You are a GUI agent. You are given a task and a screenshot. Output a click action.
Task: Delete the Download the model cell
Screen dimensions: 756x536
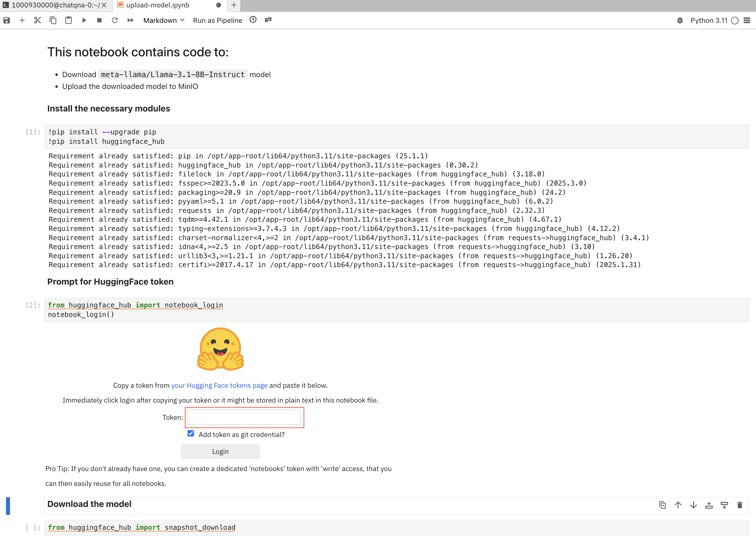coord(739,505)
